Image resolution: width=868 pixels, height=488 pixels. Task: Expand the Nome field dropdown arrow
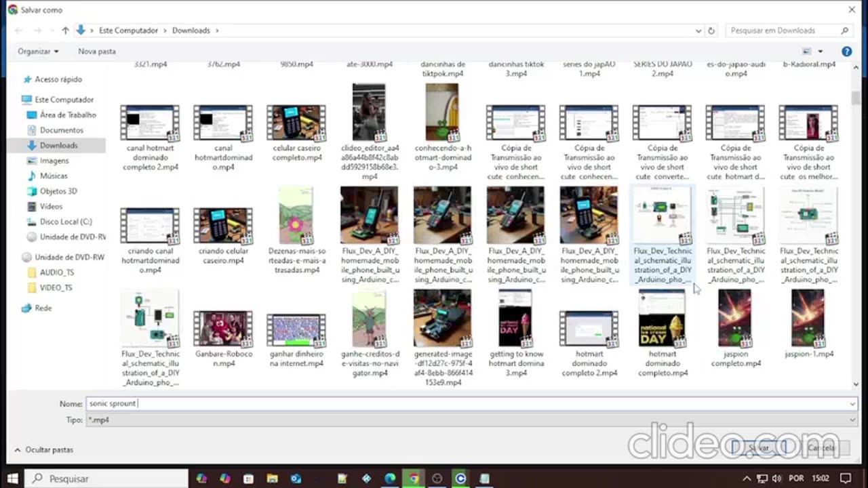pos(852,404)
